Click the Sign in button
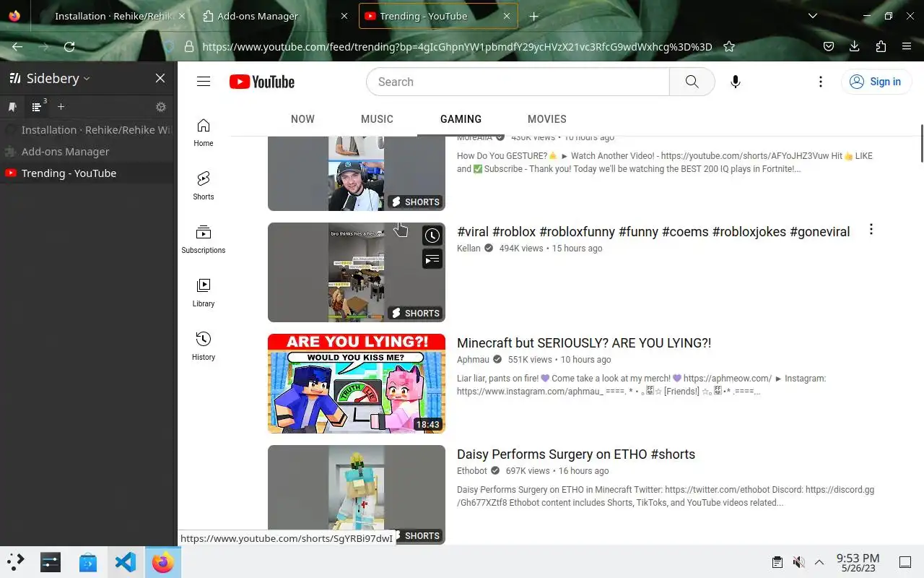Viewport: 924px width, 578px height. [875, 82]
